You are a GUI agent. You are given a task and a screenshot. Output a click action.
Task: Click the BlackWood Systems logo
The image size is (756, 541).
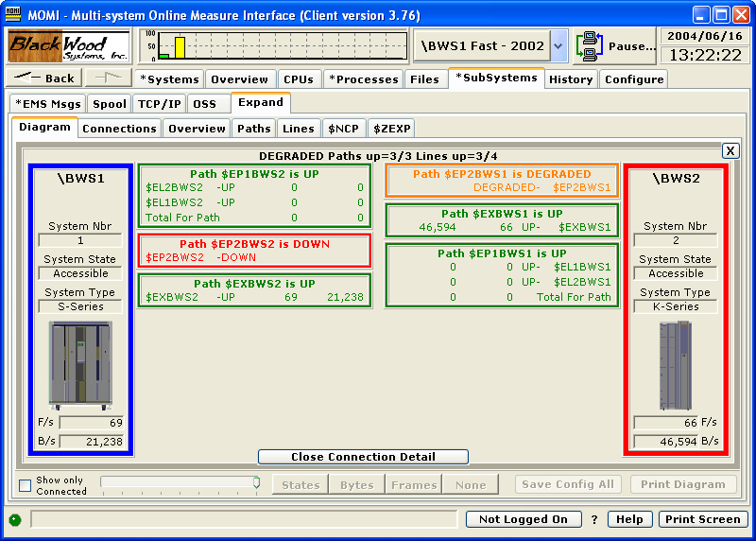coord(69,46)
